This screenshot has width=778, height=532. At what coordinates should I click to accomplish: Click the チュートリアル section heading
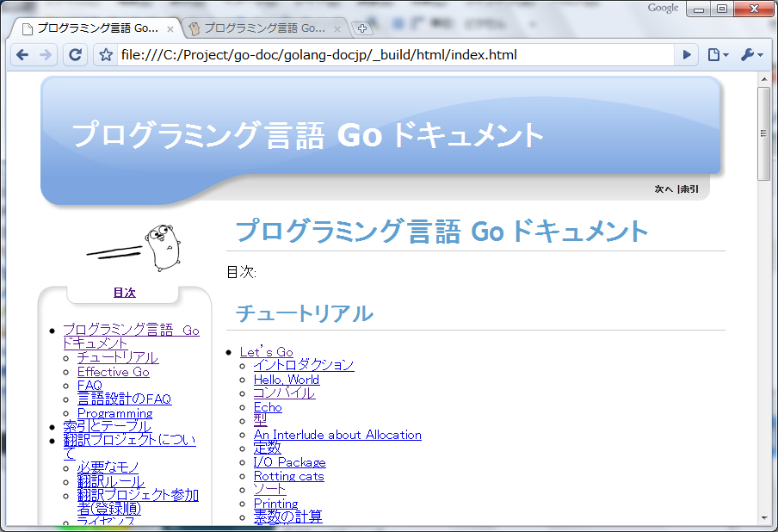[x=304, y=313]
